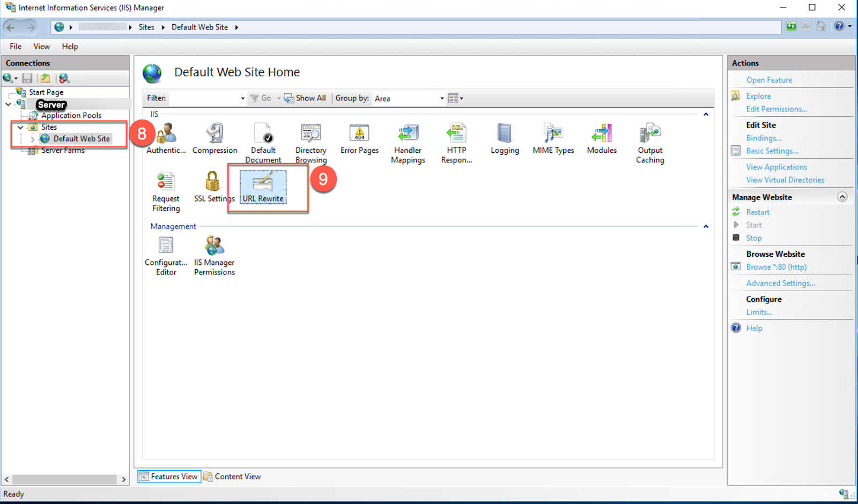This screenshot has width=858, height=504.
Task: Open IIS Manager Permissions
Action: (214, 256)
